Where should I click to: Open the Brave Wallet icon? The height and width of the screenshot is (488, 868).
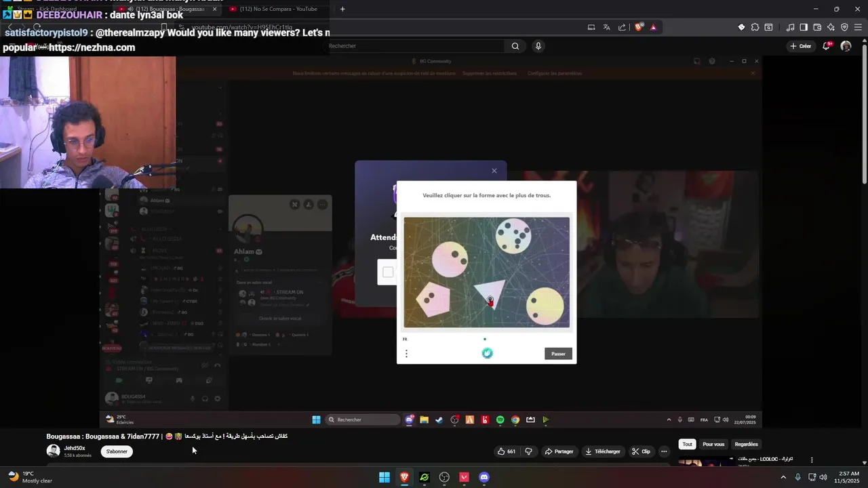pyautogui.click(x=817, y=27)
